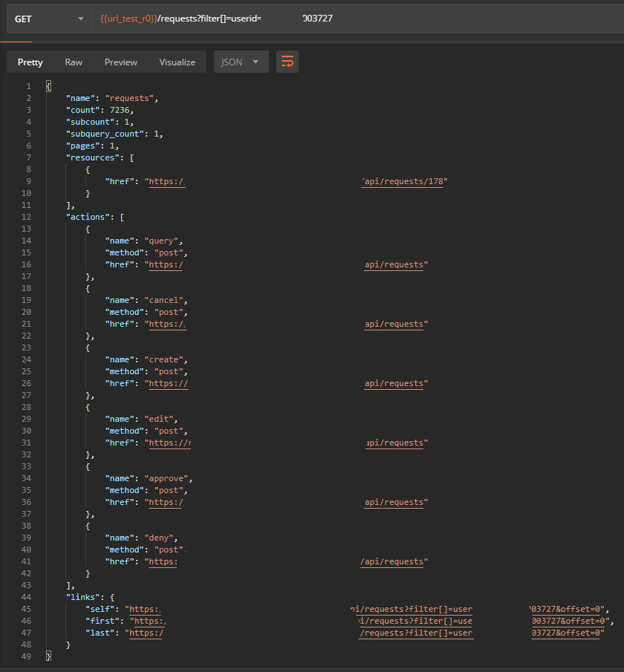Click line number 49 in the gutter
This screenshot has height=672, width=624.
point(26,656)
